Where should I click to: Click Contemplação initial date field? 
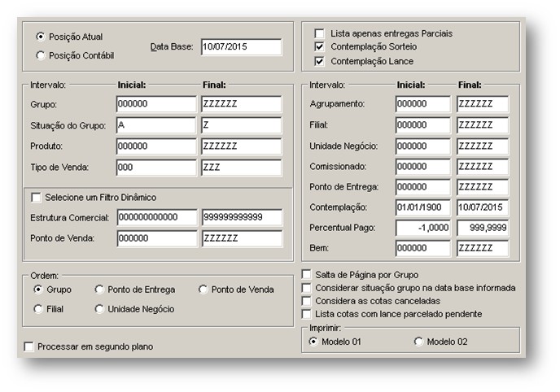(x=423, y=207)
